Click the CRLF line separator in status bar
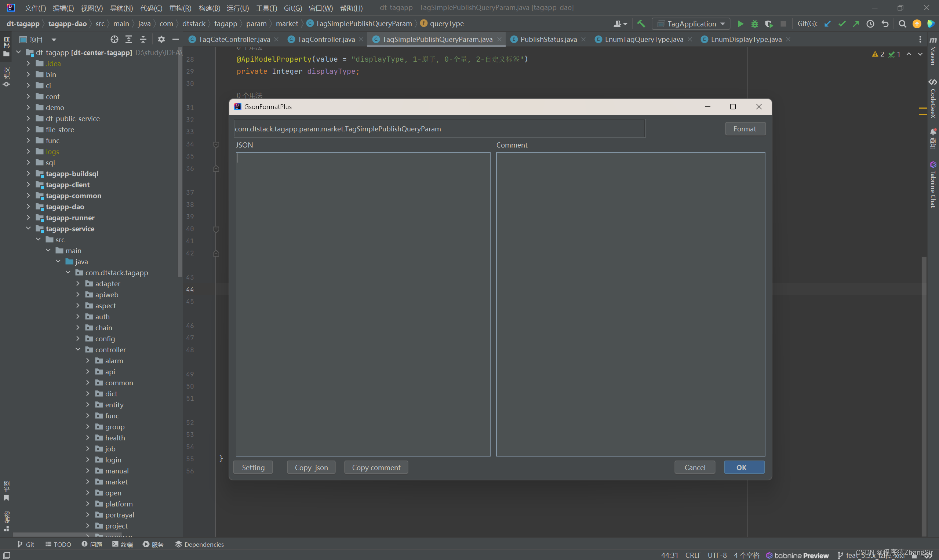 (693, 555)
